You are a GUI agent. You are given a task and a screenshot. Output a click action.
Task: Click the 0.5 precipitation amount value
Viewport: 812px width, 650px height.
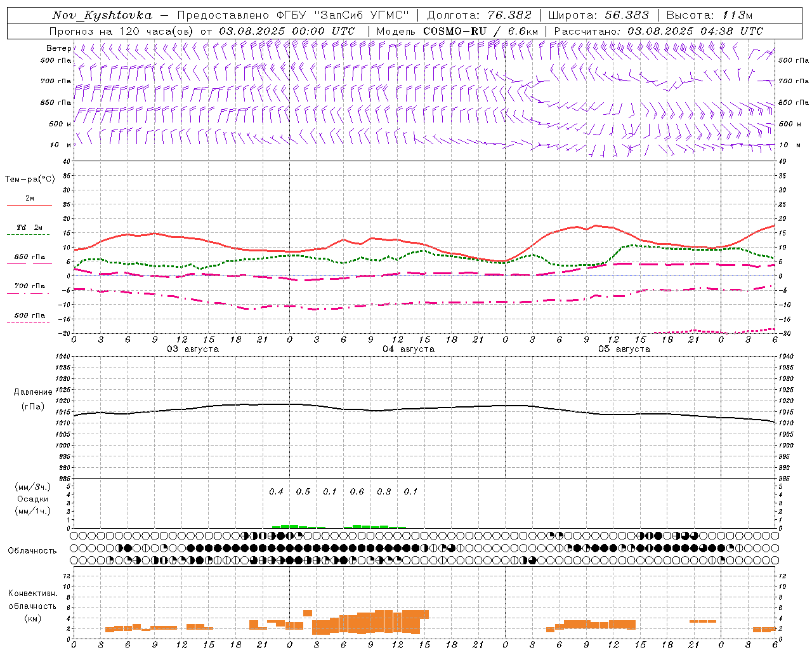click(303, 491)
